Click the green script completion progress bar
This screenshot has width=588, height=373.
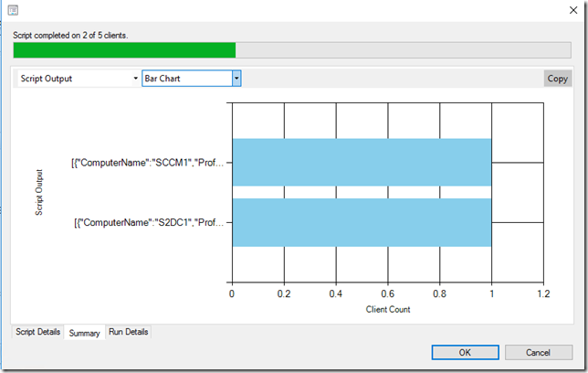click(x=292, y=50)
